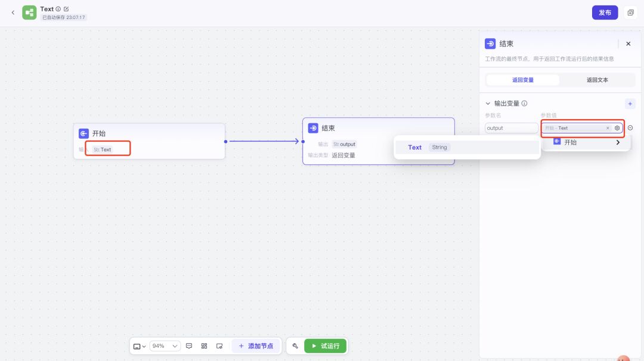Image resolution: width=644 pixels, height=361 pixels.
Task: Collapse the 输出变量 section
Action: coord(488,104)
